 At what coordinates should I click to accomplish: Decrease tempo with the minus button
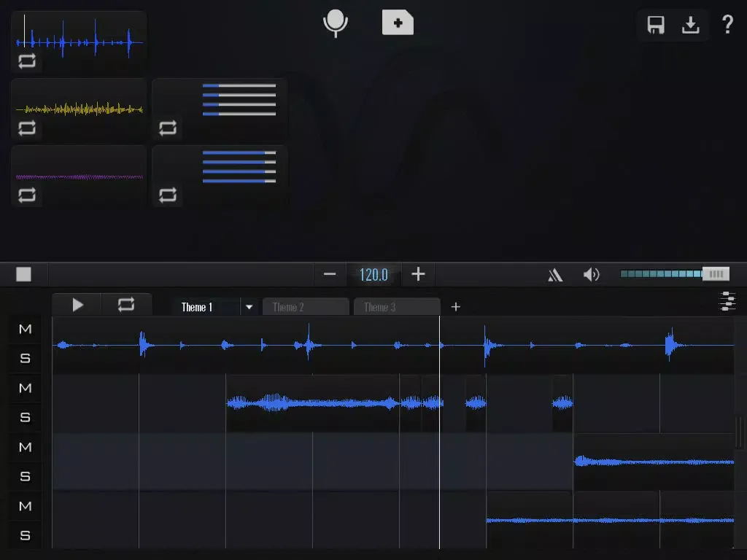pyautogui.click(x=330, y=274)
